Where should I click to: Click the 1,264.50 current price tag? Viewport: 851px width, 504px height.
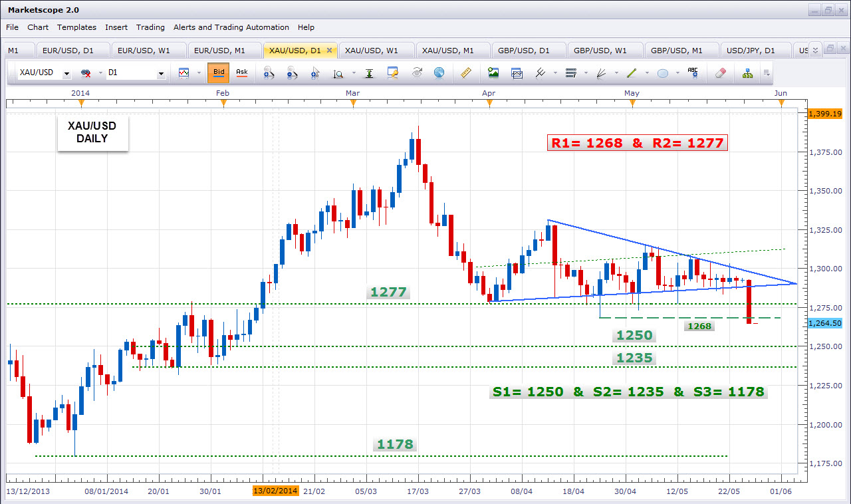(825, 323)
